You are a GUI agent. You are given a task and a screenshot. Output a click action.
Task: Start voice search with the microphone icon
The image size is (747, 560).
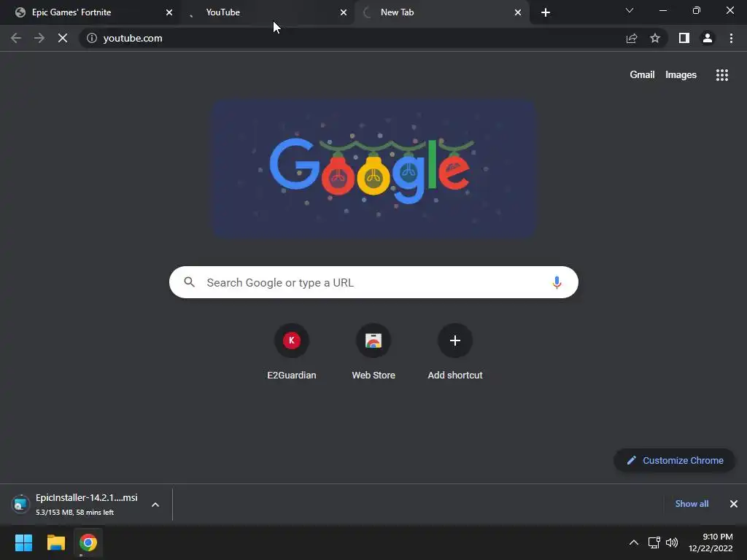click(557, 282)
